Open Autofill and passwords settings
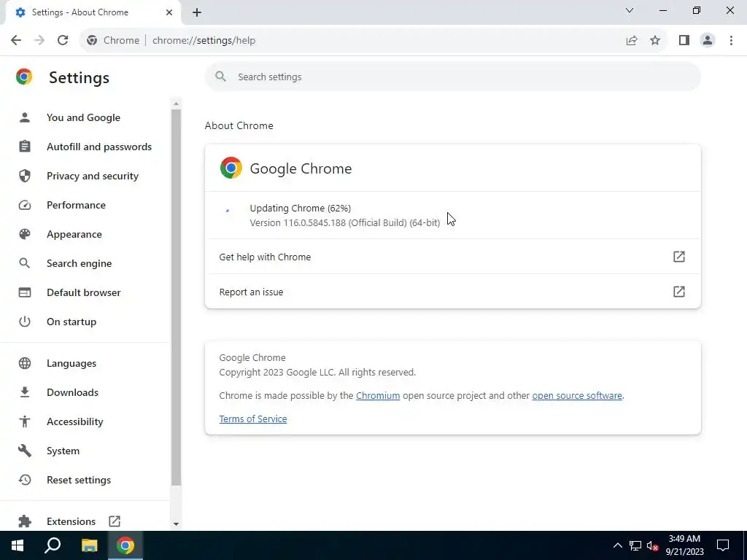The image size is (747, 560). coord(99,147)
